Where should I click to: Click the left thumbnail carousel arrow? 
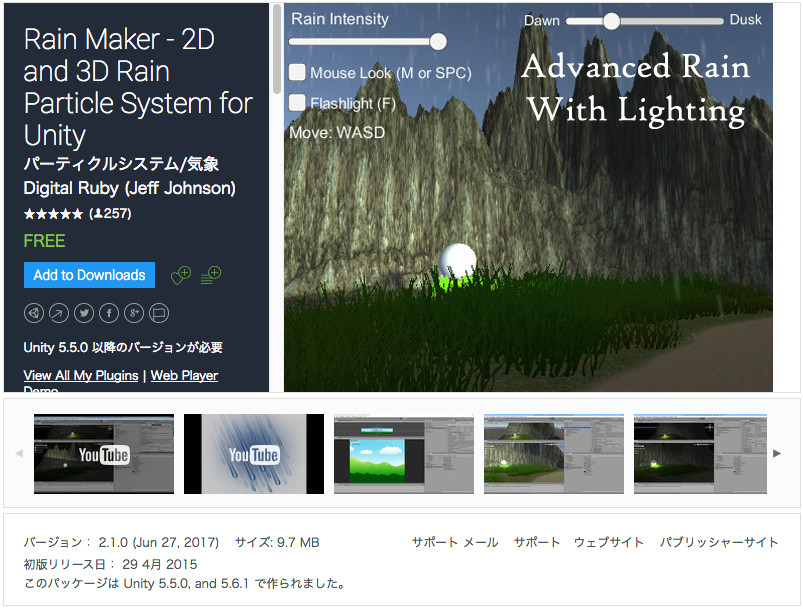coord(19,453)
